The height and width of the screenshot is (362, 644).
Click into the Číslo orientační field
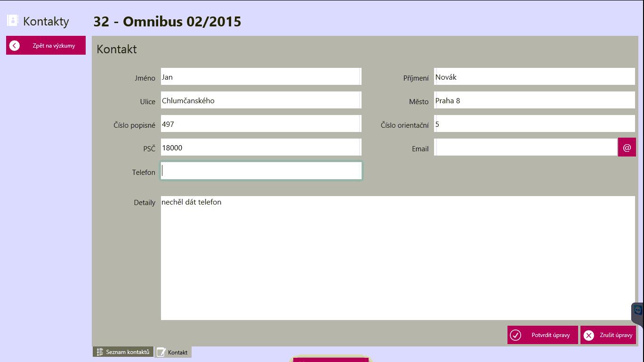(x=534, y=124)
